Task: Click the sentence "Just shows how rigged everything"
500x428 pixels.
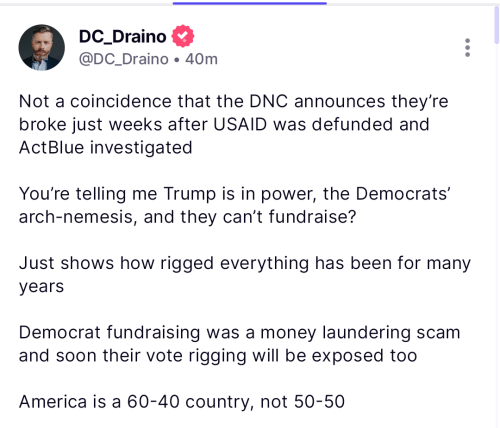Action: (x=245, y=274)
